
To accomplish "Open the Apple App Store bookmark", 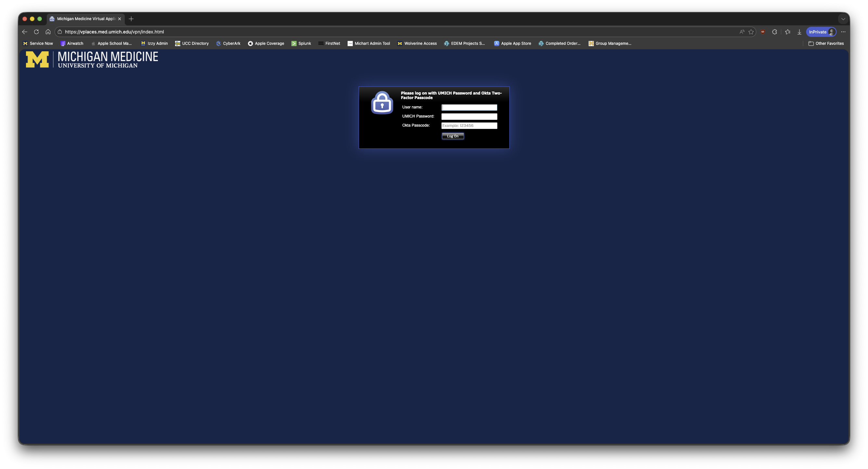I will 513,44.
